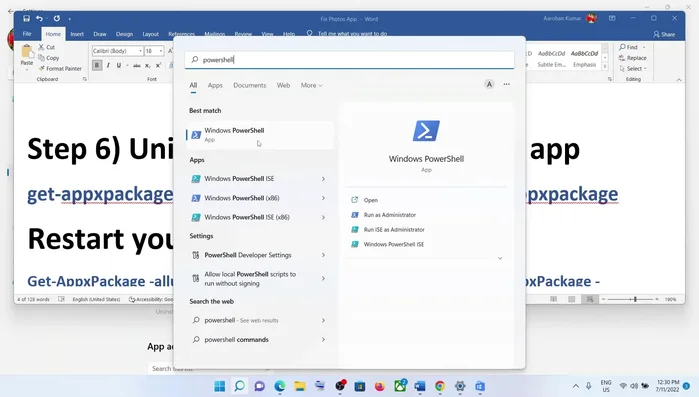Image resolution: width=699 pixels, height=397 pixels.
Task: Open the three-dot options menu in search panel
Action: pyautogui.click(x=506, y=84)
